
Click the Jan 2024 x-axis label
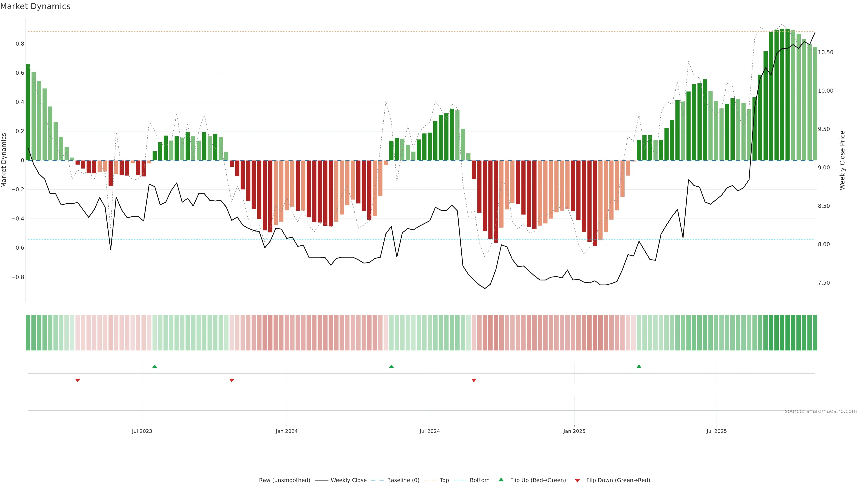click(286, 431)
